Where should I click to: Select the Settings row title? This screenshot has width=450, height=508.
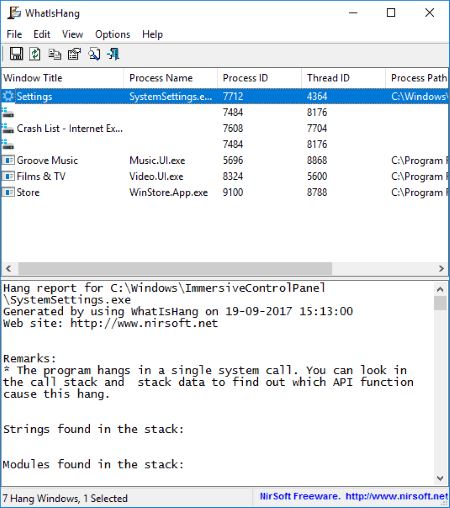pos(35,96)
